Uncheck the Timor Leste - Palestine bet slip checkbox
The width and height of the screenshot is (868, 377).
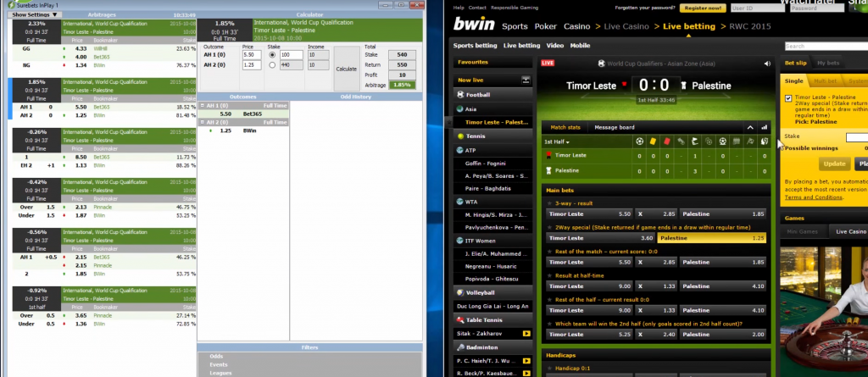point(788,98)
